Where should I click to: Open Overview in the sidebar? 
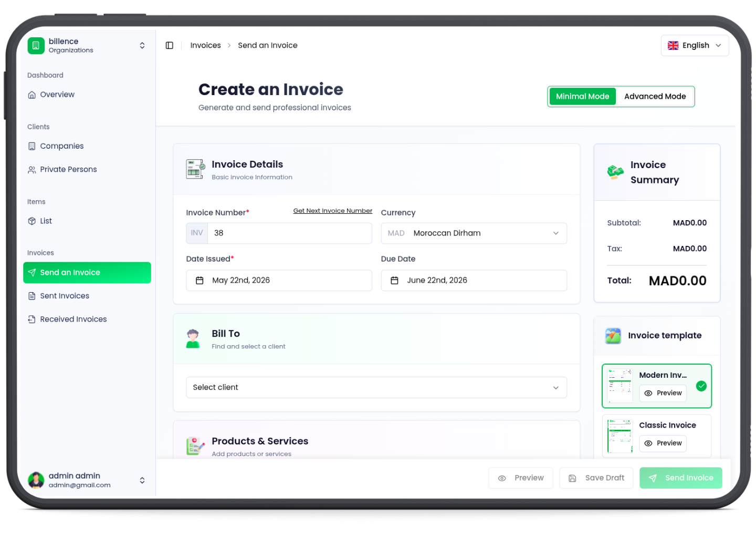pyautogui.click(x=87, y=95)
